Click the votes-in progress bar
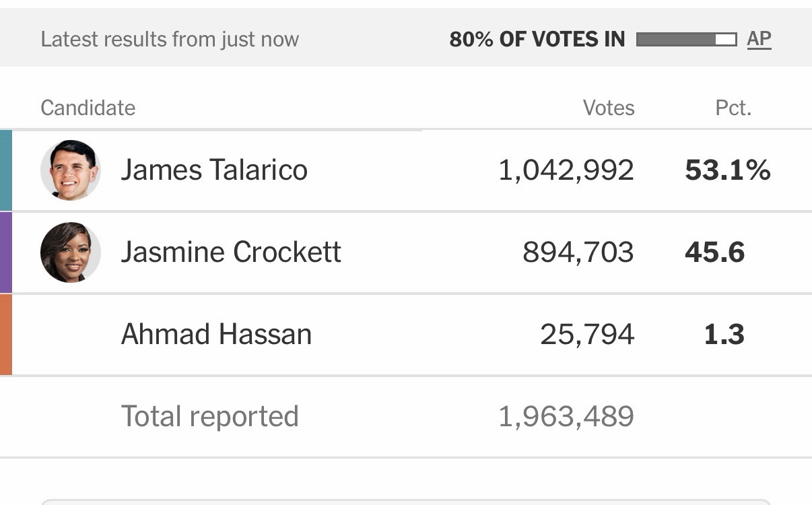 tap(686, 40)
